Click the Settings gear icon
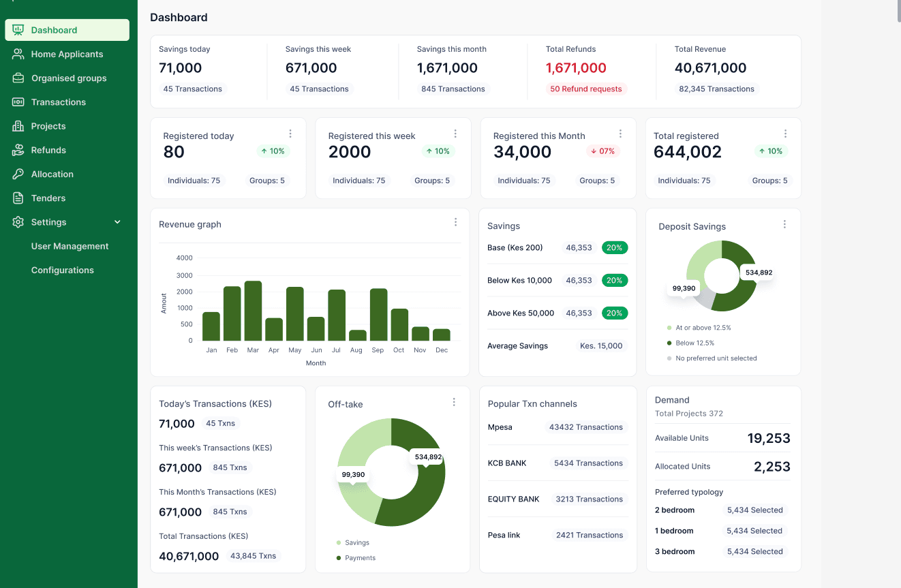 (18, 222)
